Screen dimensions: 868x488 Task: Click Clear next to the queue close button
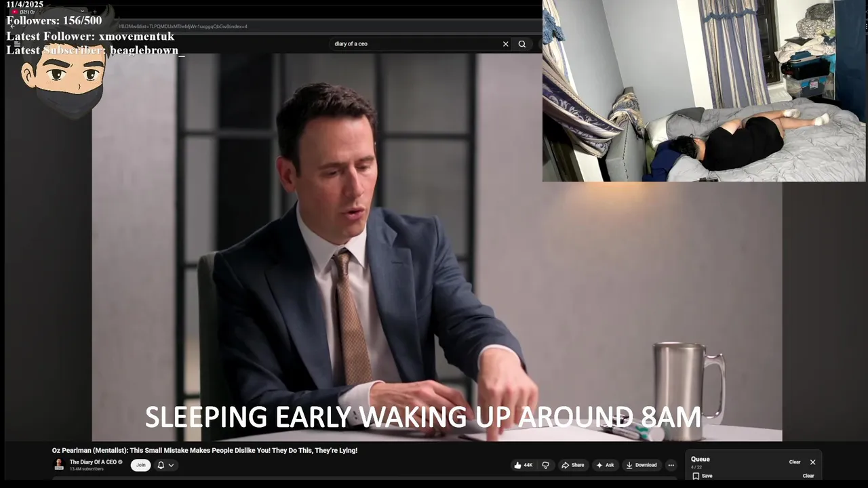click(795, 462)
